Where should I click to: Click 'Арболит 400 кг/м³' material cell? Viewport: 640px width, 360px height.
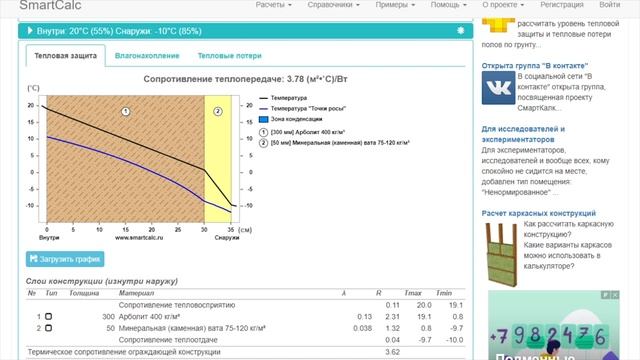(149, 316)
